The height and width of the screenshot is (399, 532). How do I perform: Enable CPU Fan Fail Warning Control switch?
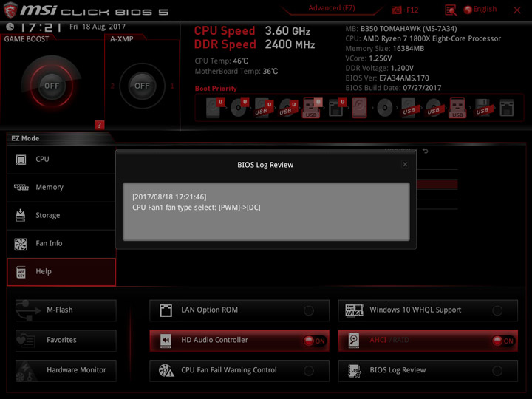pos(309,371)
